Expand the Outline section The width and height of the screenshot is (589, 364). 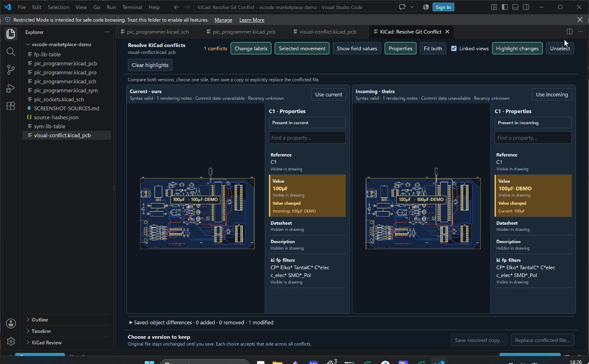coord(40,319)
